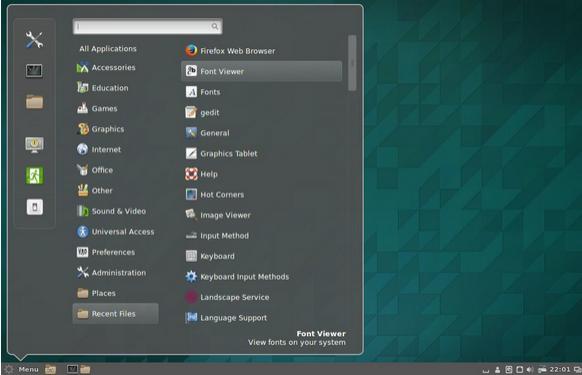Open the Sound & Video category
The height and width of the screenshot is (375, 582).
116,211
